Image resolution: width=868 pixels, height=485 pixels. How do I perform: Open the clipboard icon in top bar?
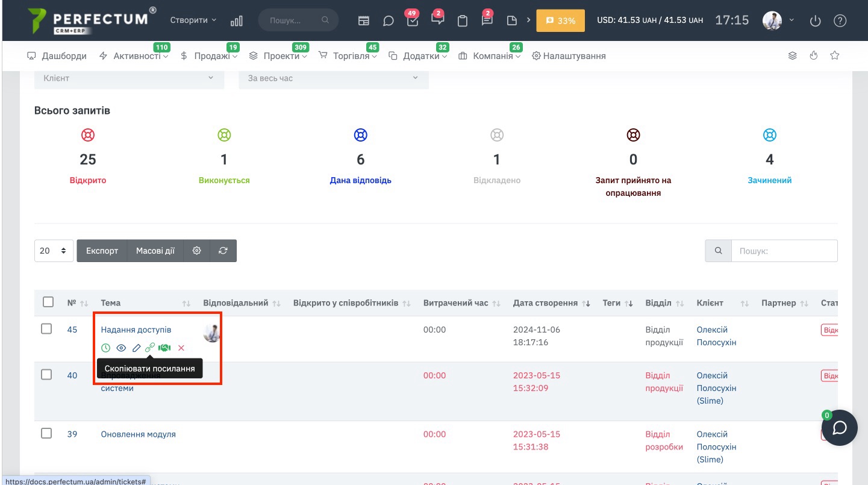(463, 20)
